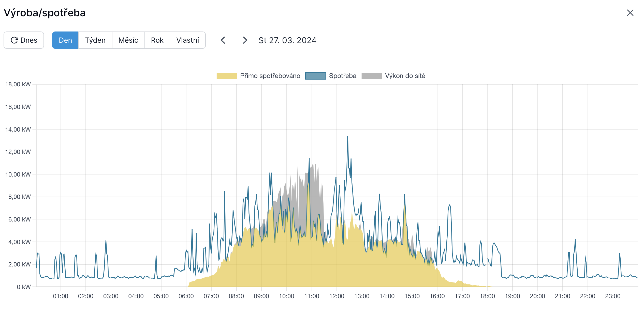Toggle the blue Spotřeba legend swatch

tap(315, 76)
